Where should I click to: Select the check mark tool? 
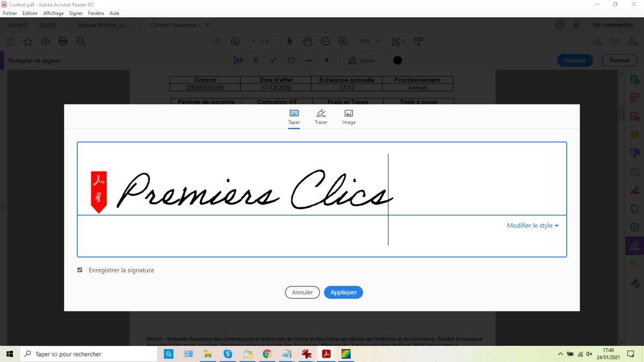[x=274, y=61]
